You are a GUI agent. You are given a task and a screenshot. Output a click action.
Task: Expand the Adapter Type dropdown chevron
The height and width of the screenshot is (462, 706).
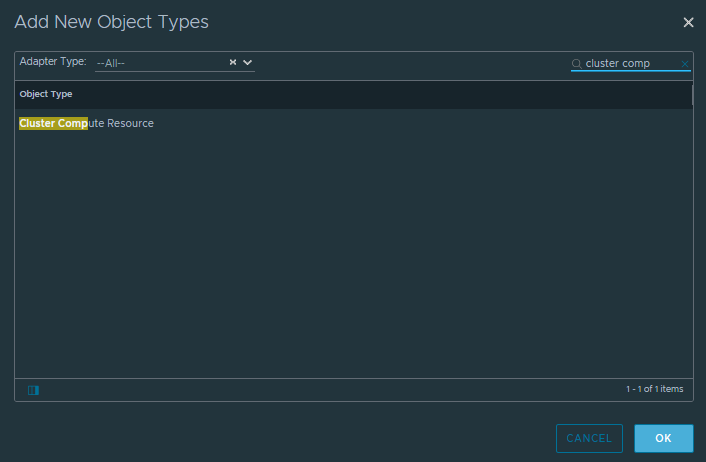[247, 62]
